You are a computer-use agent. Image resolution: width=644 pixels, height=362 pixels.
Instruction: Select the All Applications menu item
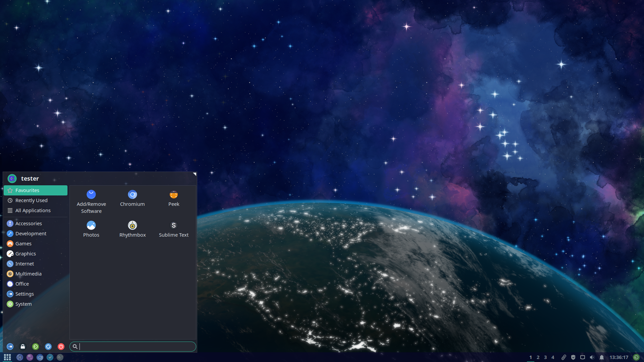tap(33, 210)
